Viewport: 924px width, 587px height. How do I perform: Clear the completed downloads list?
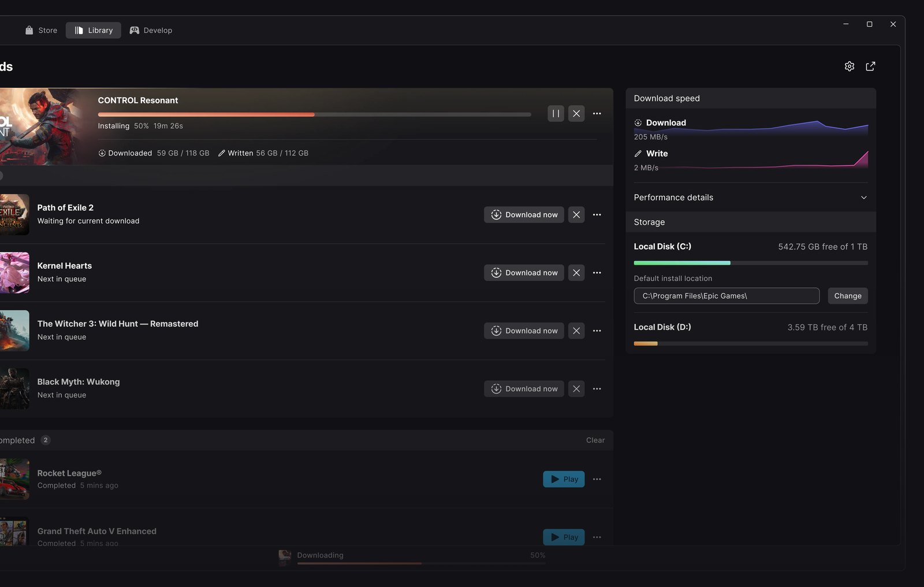coord(595,440)
